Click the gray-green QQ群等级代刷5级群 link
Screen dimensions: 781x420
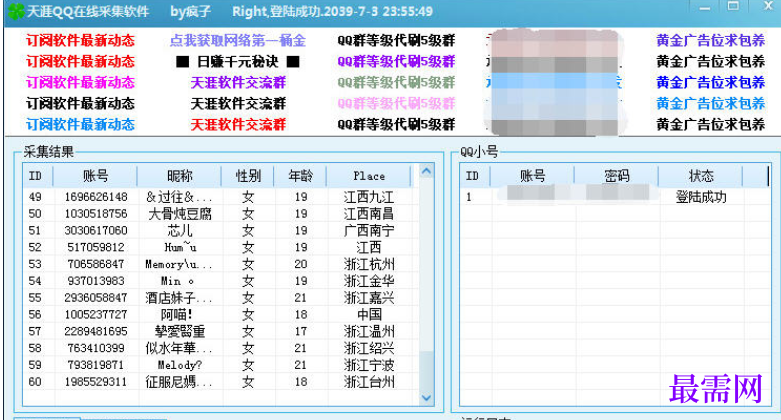pos(396,82)
